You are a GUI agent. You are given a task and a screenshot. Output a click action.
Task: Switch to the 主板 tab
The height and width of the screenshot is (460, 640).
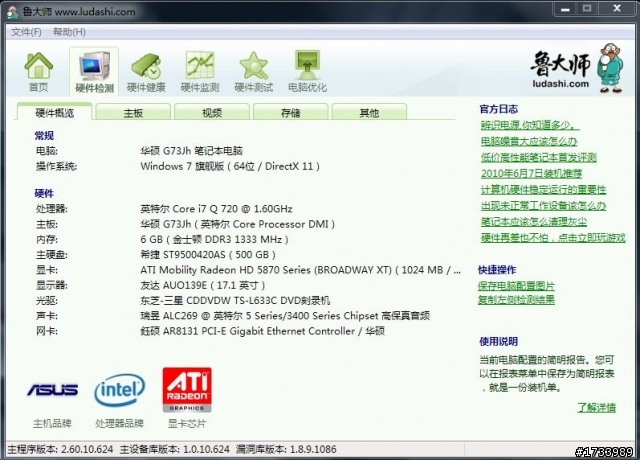click(x=133, y=112)
